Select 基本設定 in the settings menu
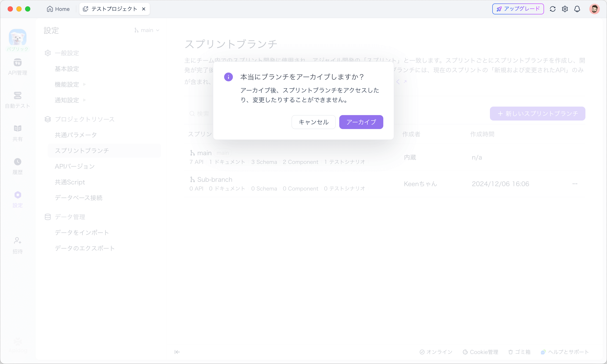The height and width of the screenshot is (364, 607). [x=67, y=69]
